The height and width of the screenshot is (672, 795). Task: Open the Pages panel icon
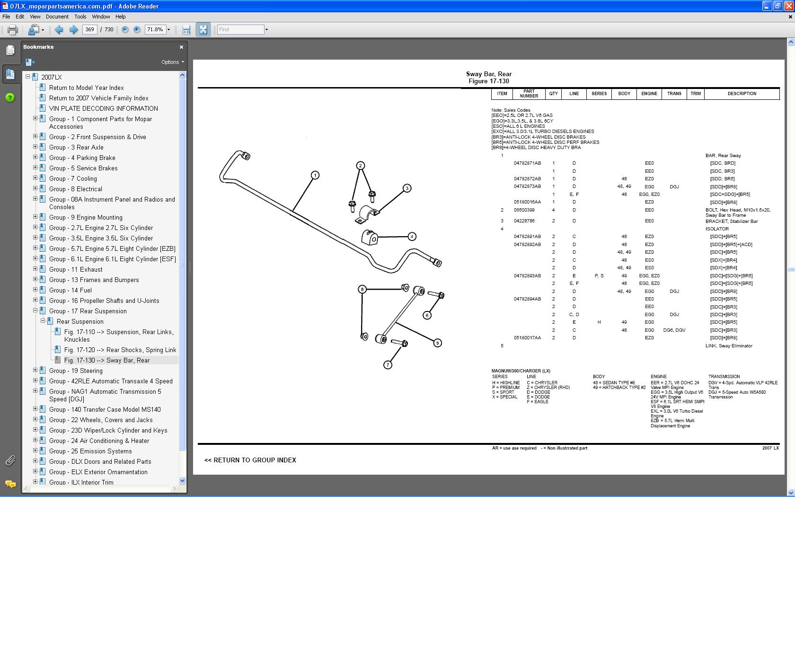pyautogui.click(x=10, y=49)
